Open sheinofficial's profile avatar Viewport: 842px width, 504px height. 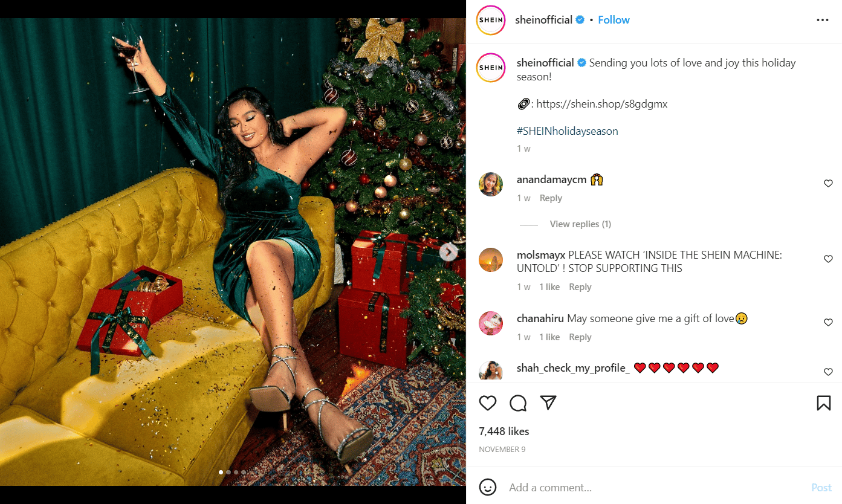pos(490,20)
